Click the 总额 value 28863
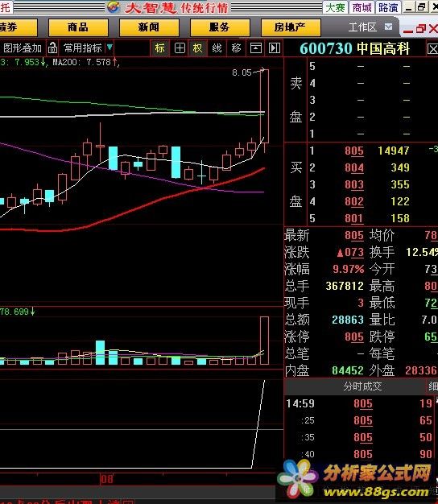The height and width of the screenshot is (504, 438). [348, 320]
